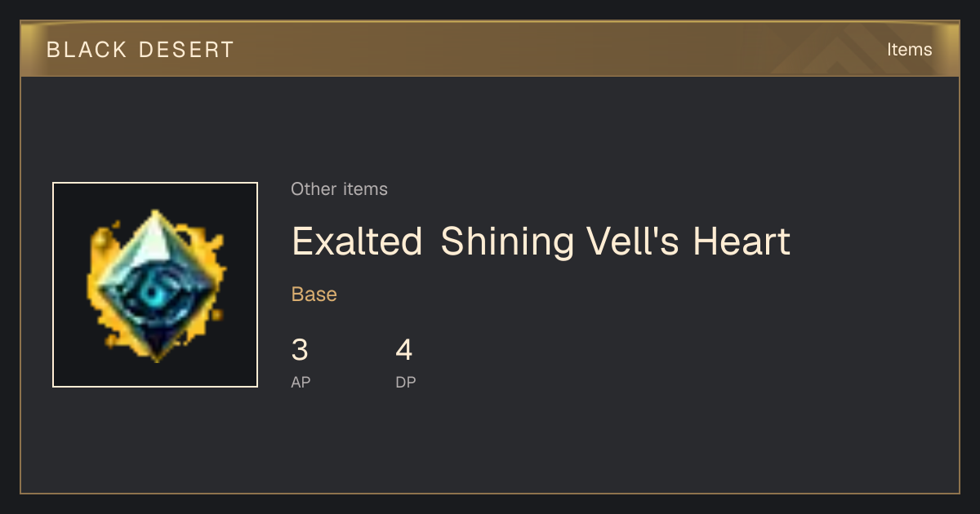
Task: Click the gold header banner bar
Action: point(490,49)
